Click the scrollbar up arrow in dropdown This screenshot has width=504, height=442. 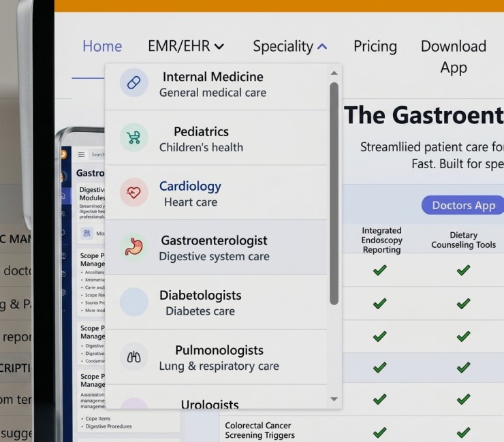pos(334,73)
